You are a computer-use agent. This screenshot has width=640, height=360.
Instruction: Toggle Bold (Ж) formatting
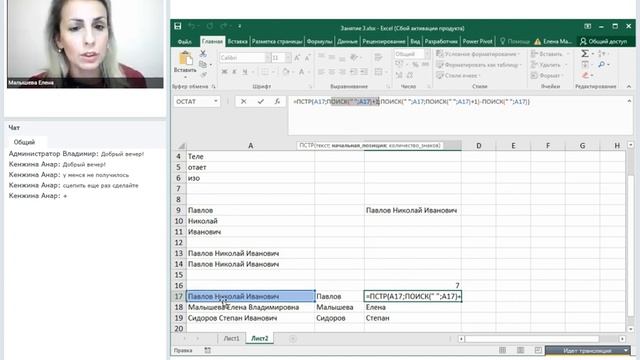click(x=224, y=72)
